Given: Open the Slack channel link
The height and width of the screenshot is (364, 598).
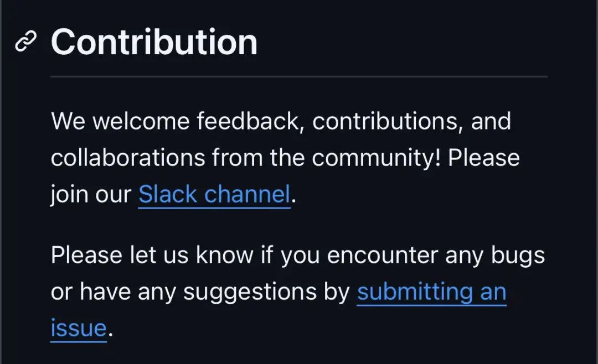Looking at the screenshot, I should [x=214, y=194].
